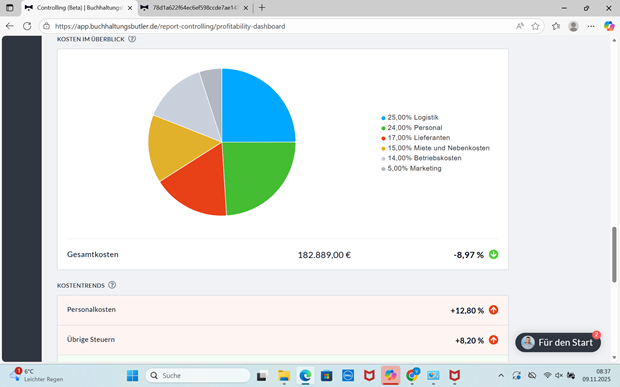
Task: Open the browser settings and more menu
Action: point(591,26)
